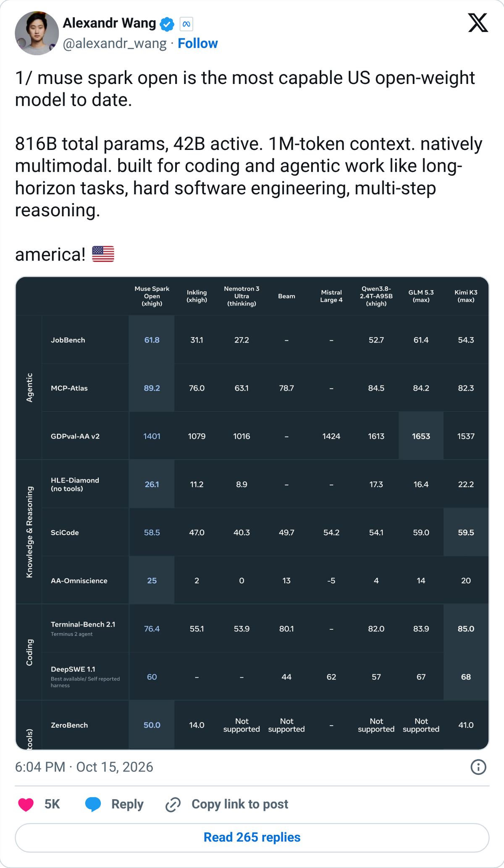Click the chain link copy icon

(x=173, y=804)
